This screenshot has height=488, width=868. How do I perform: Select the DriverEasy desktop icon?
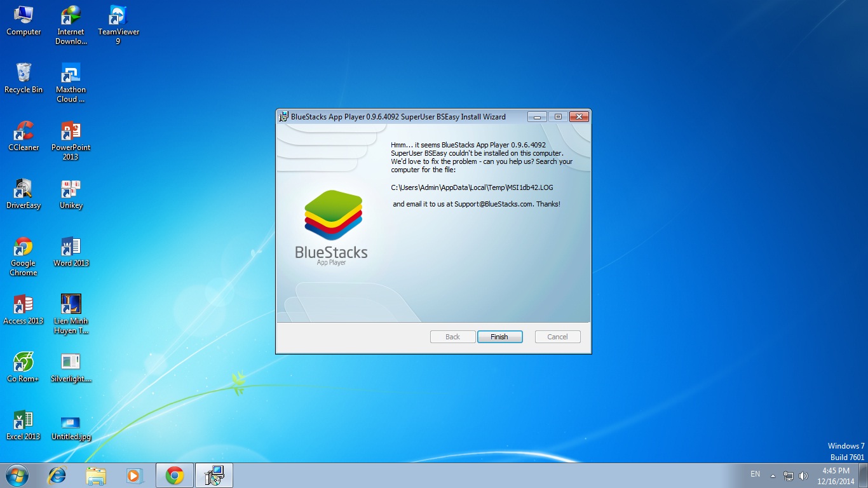24,194
